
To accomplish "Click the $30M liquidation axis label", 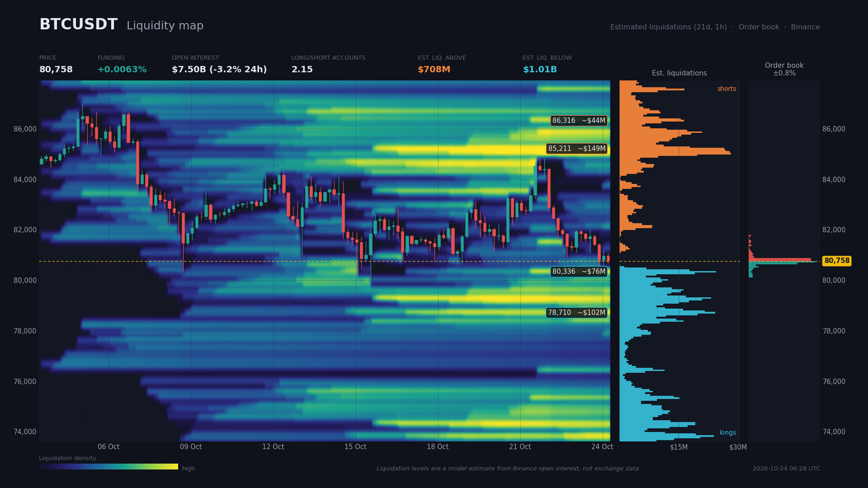I will 738,447.
